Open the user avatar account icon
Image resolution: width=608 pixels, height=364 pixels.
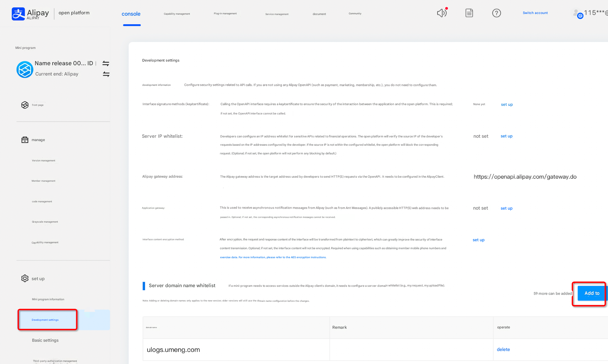[577, 14]
